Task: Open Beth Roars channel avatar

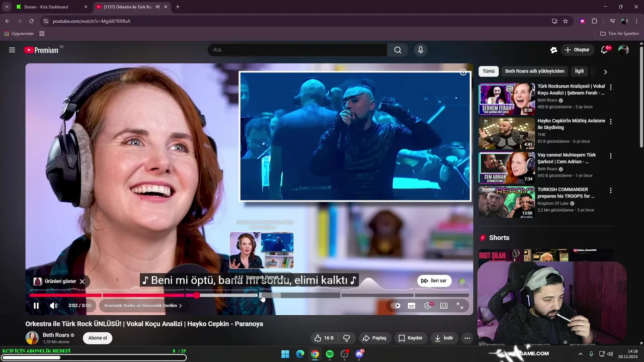Action: (x=32, y=338)
